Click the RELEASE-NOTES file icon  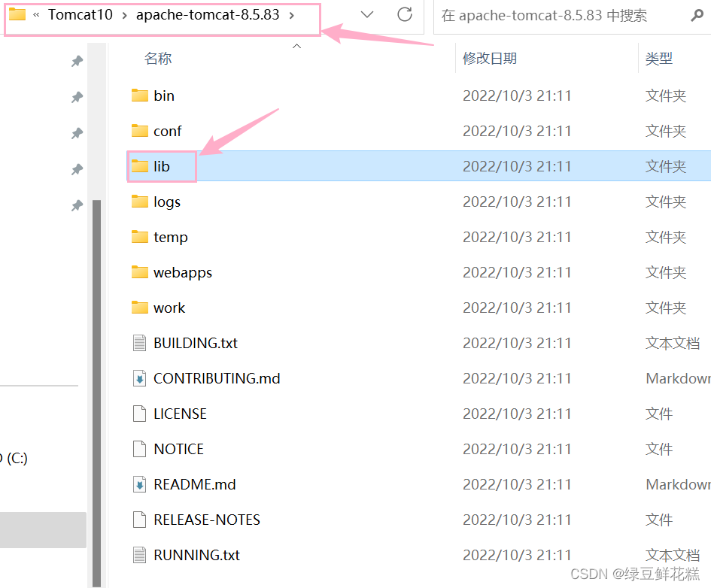click(140, 520)
